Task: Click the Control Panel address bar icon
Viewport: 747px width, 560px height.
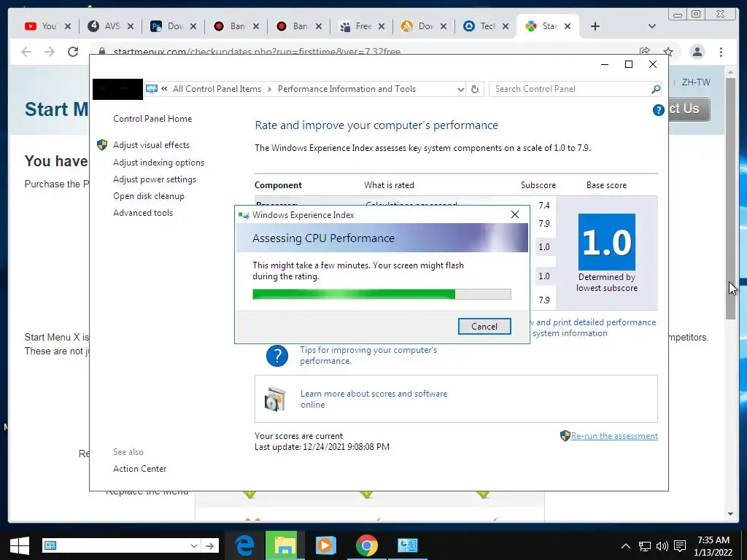Action: coord(152,88)
